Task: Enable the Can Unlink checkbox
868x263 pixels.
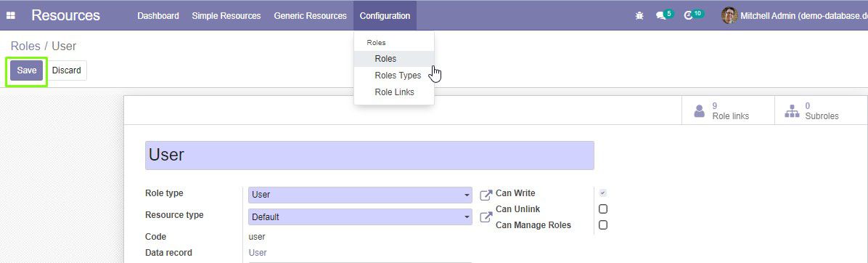Action: click(603, 209)
